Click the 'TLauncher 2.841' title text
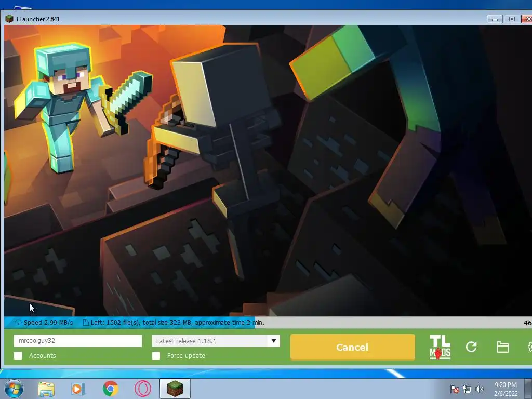Screen dimensions: 532x399 37,19
